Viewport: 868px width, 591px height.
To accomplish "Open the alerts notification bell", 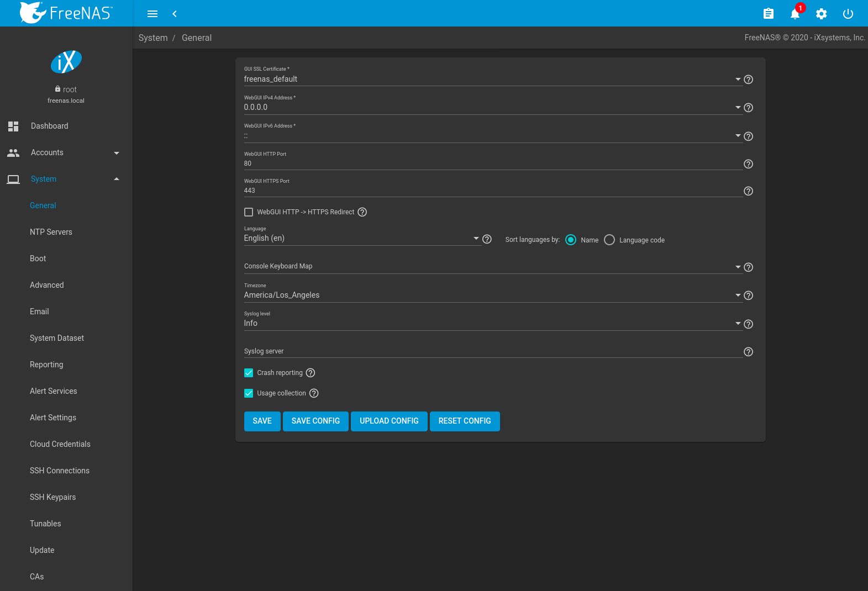I will click(x=795, y=14).
